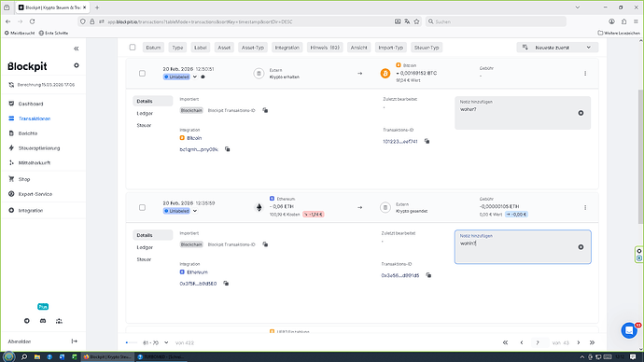
Task: Select Transaktionen in sidebar
Action: 35,118
